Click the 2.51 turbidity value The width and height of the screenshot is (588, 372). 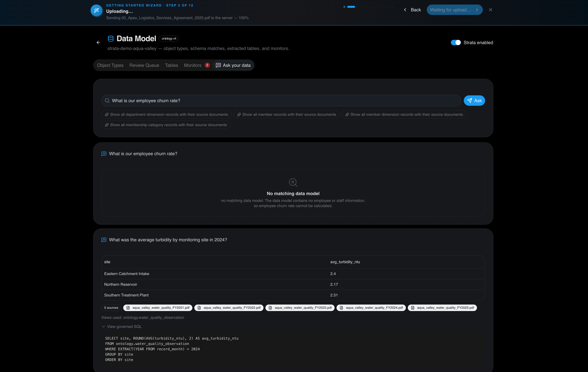[x=334, y=295]
